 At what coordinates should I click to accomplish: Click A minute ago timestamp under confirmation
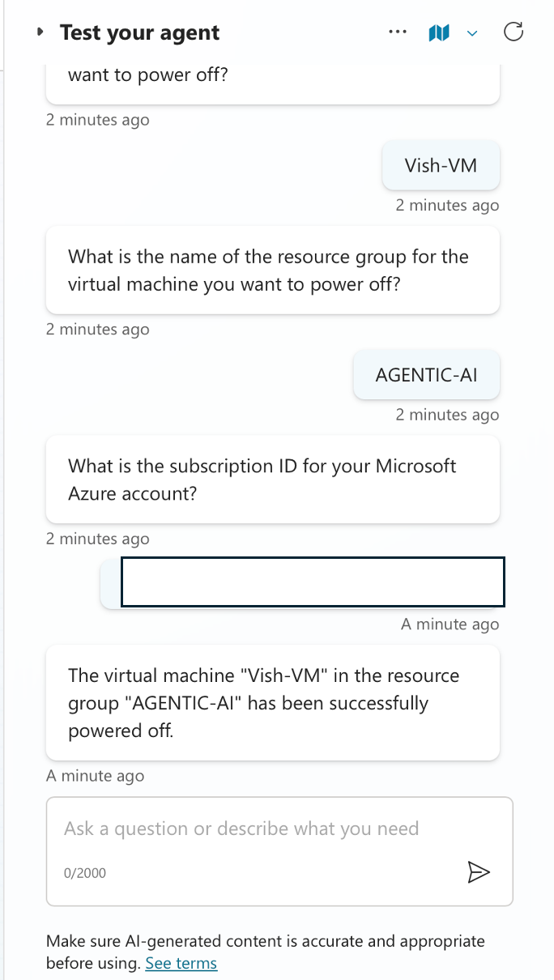(x=96, y=776)
